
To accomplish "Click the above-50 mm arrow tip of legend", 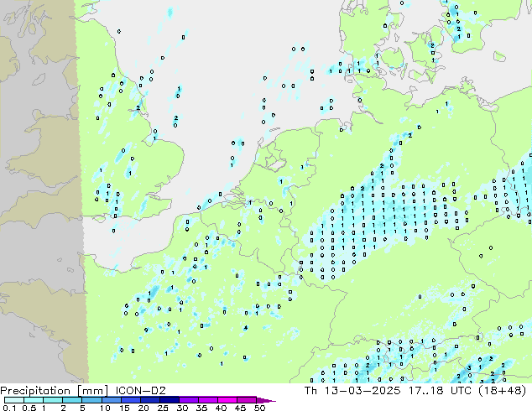I will coord(266,401).
